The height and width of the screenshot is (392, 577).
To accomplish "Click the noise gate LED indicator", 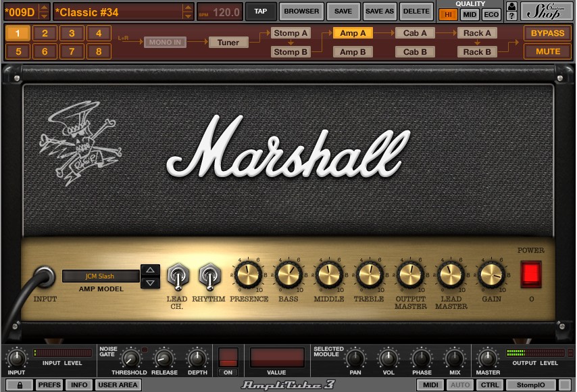I will coord(145,349).
